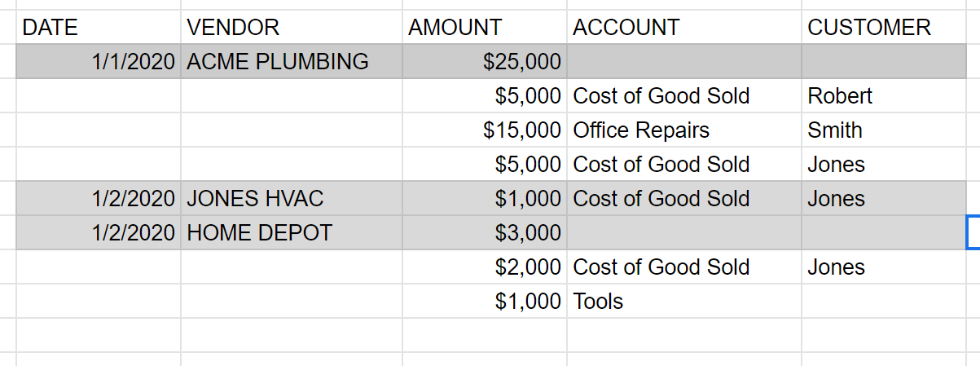This screenshot has width=980, height=366.
Task: Select the $15,000 amount cell
Action: tap(484, 130)
